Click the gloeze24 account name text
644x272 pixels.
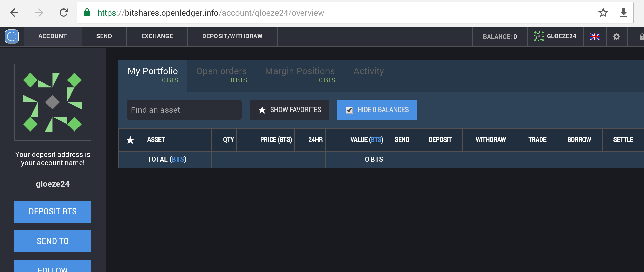[x=53, y=184]
